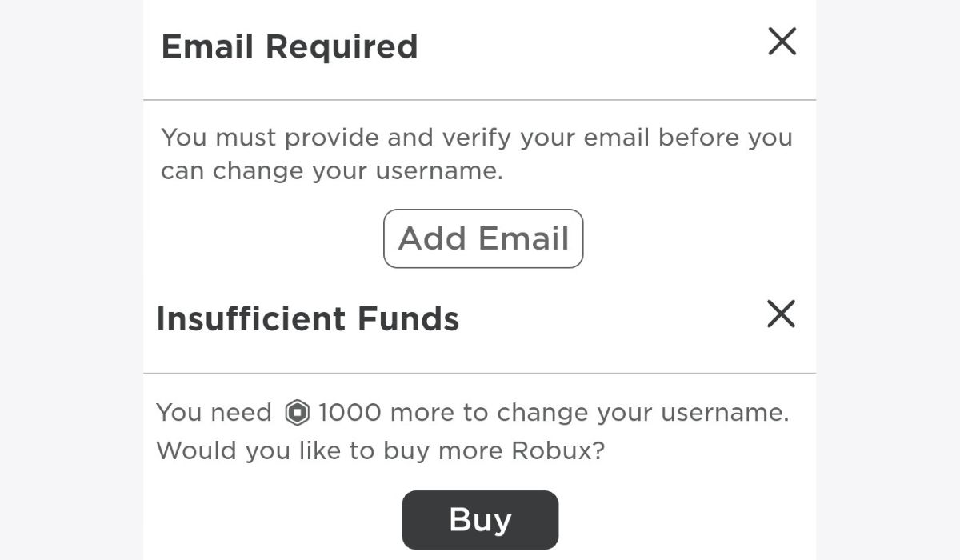This screenshot has width=960, height=560.
Task: Select the Insufficient Funds heading
Action: point(308,318)
